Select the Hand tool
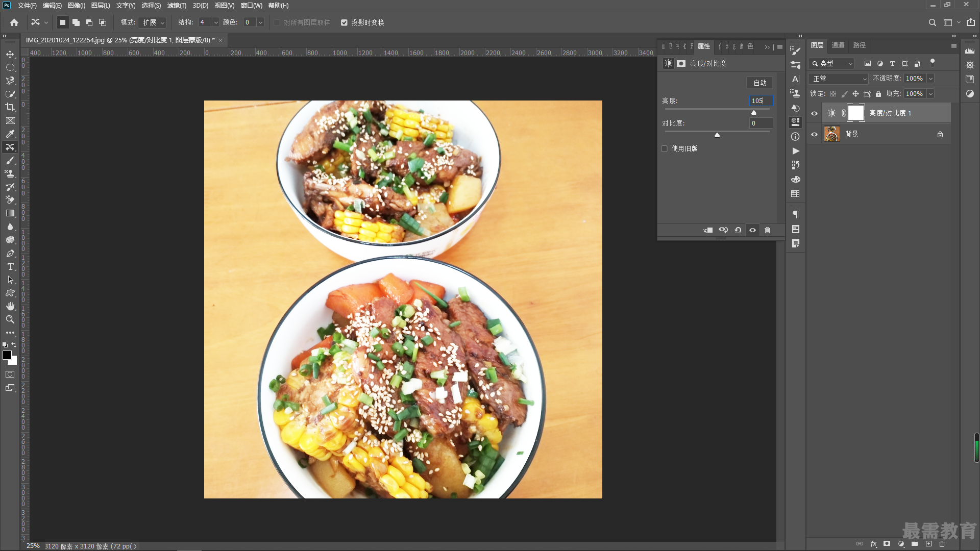Image resolution: width=980 pixels, height=551 pixels. (10, 306)
